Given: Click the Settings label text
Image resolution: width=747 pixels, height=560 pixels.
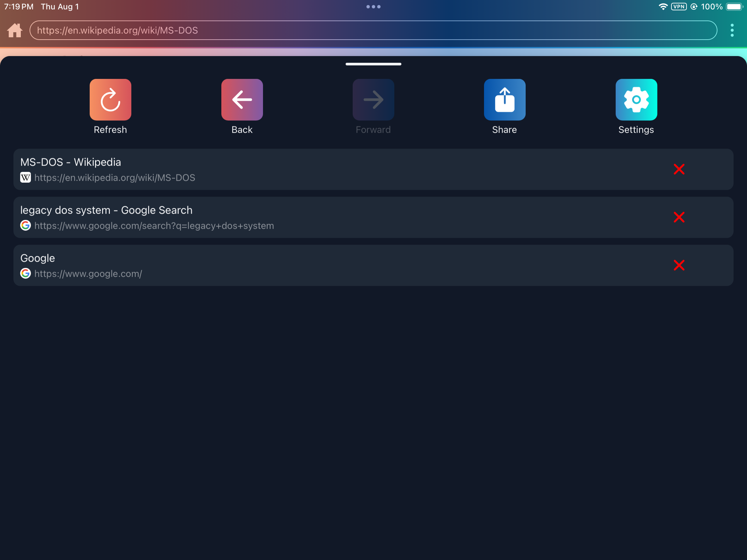Looking at the screenshot, I should [636, 130].
